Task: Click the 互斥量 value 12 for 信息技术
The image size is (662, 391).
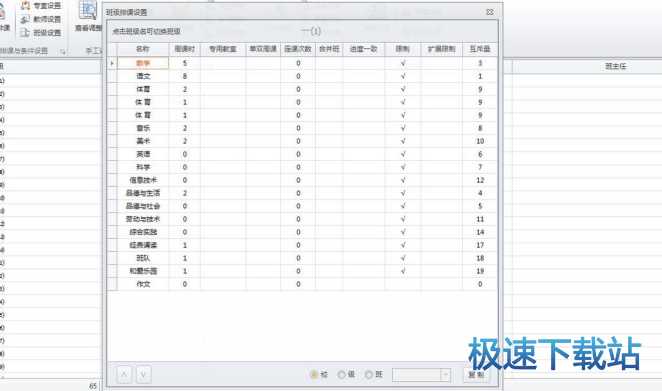Action: (x=480, y=180)
